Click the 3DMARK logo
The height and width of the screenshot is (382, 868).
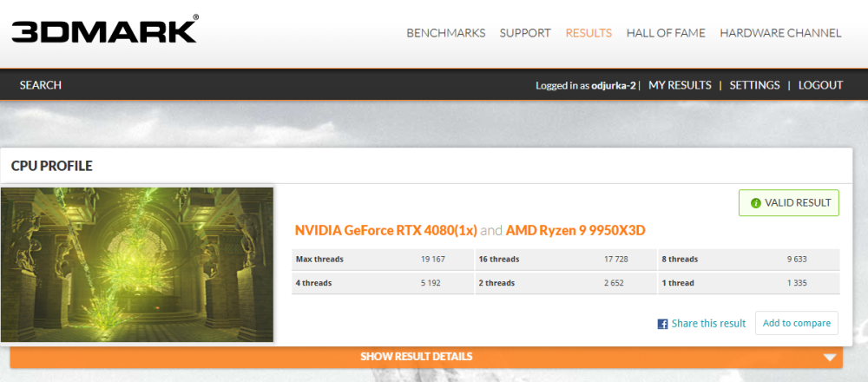coord(105,30)
